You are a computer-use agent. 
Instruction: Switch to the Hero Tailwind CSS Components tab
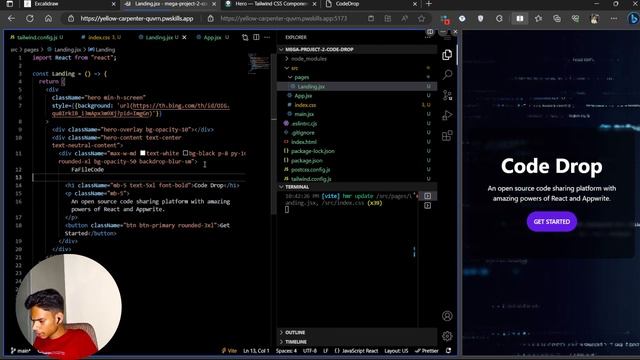tap(271, 4)
